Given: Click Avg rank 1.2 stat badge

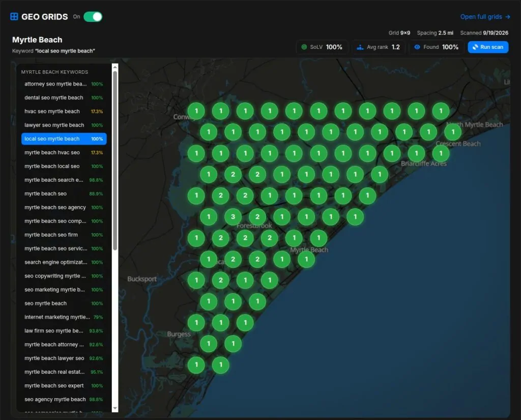Looking at the screenshot, I should pyautogui.click(x=379, y=47).
